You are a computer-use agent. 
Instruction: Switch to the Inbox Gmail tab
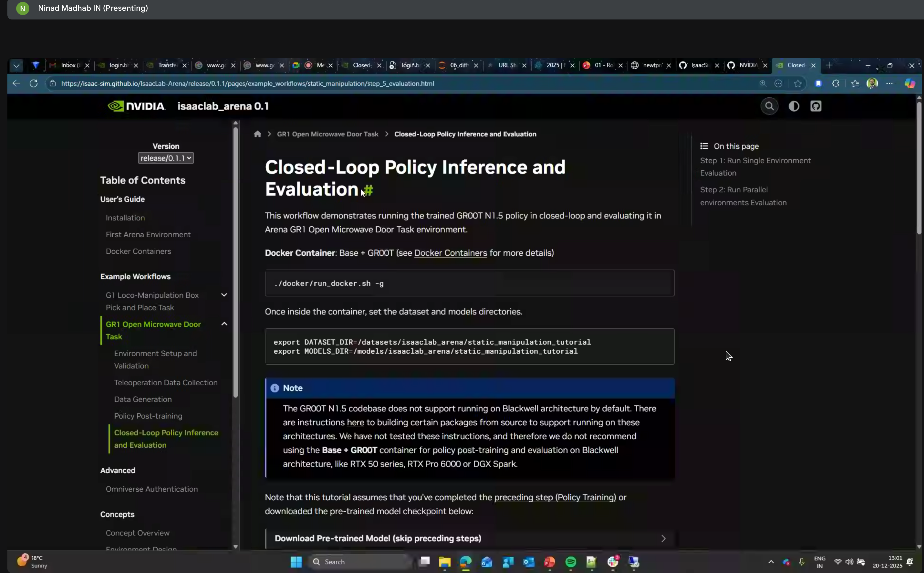point(68,65)
